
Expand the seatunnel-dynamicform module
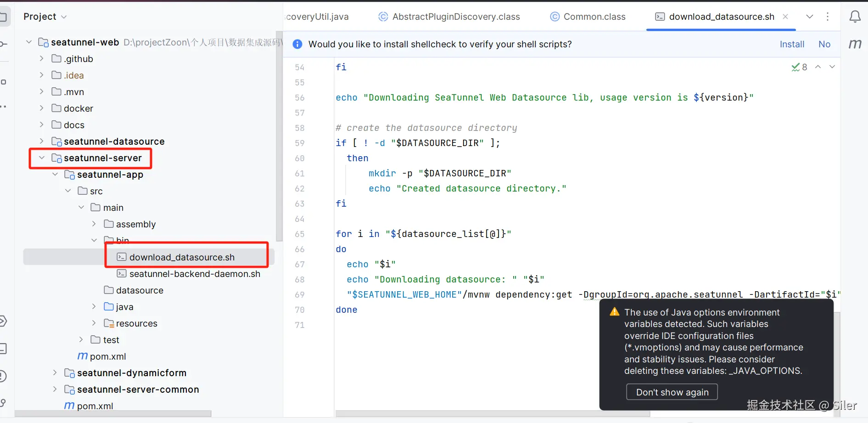[55, 373]
